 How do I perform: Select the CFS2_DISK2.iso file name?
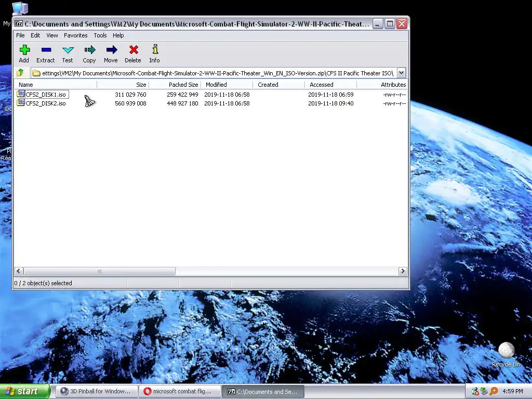pyautogui.click(x=46, y=103)
